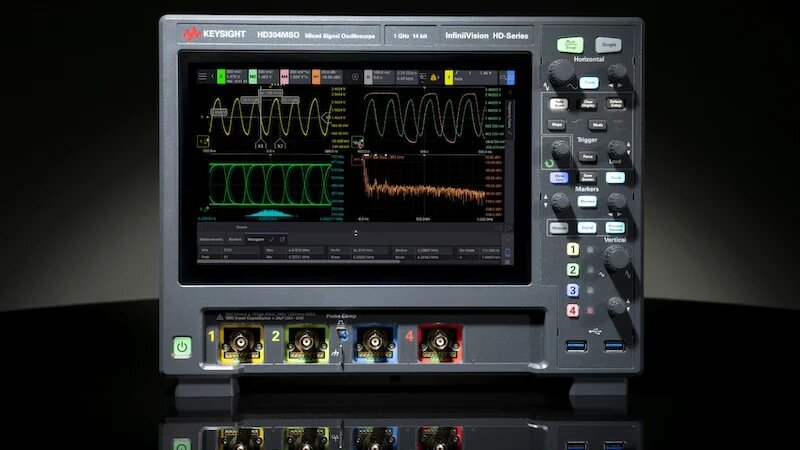The height and width of the screenshot is (450, 800).
Task: Click the Clear Display key
Action: click(588, 104)
